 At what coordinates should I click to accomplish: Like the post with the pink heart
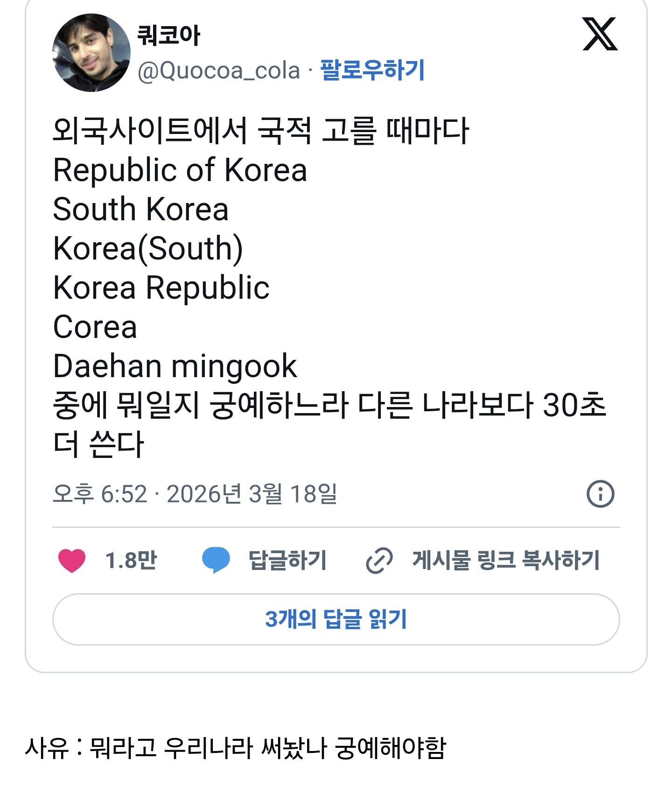(x=72, y=560)
